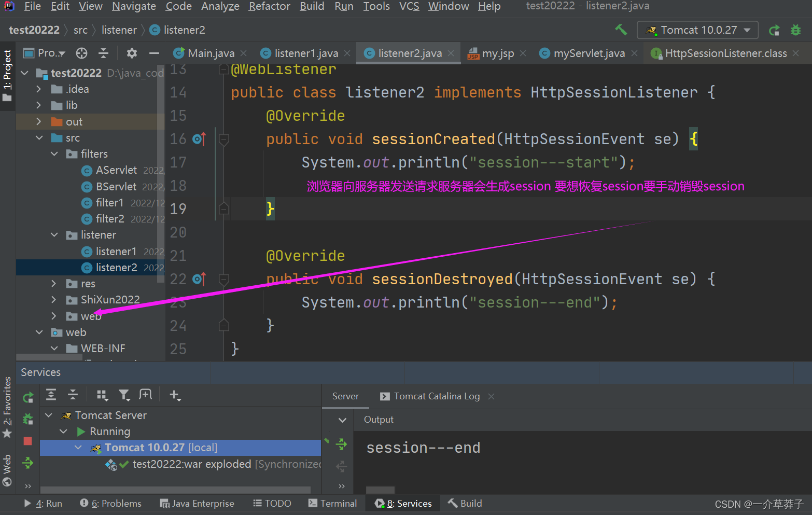Open filter2 class in project tree
Screen dimensions: 812x515
point(110,219)
